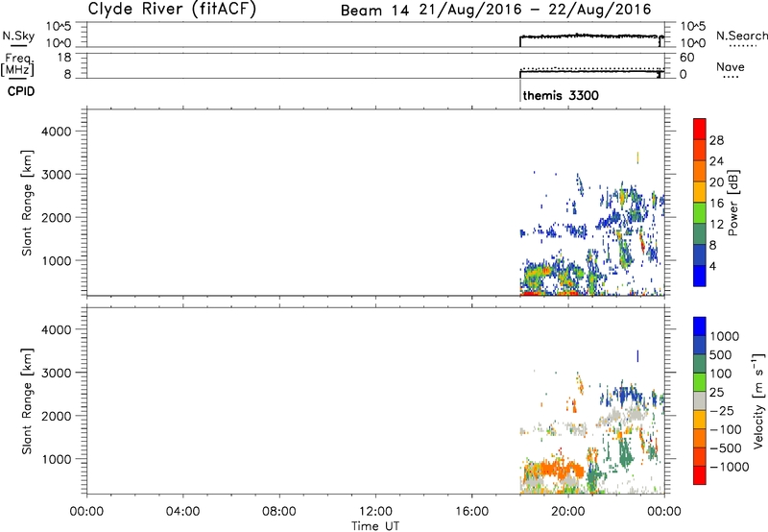Screen dimensions: 768x532
Task: Click the 'Slant Range [km]' label of power panel
Action: 27,203
